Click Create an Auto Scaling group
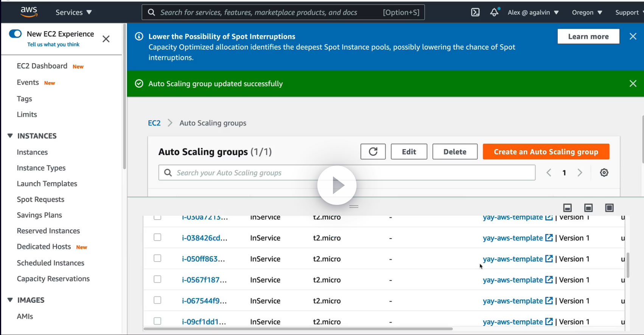Screen dimensions: 644x335 tap(546, 152)
